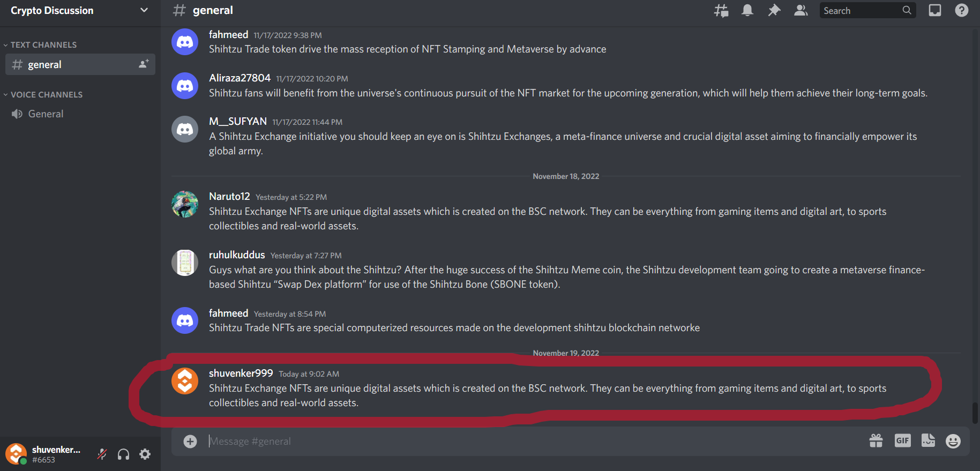Open User Settings gear icon
Screen dimensions: 980x471
[x=145, y=454]
